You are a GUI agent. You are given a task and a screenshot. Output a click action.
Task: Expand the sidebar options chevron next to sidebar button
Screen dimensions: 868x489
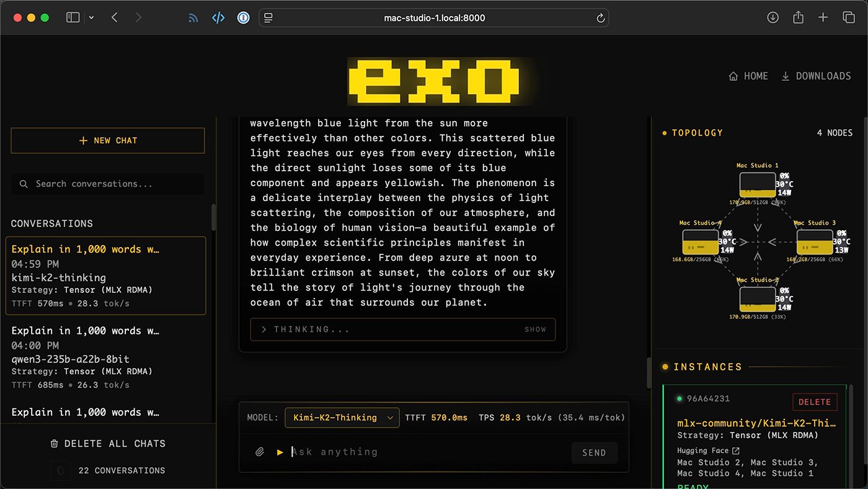coord(91,17)
